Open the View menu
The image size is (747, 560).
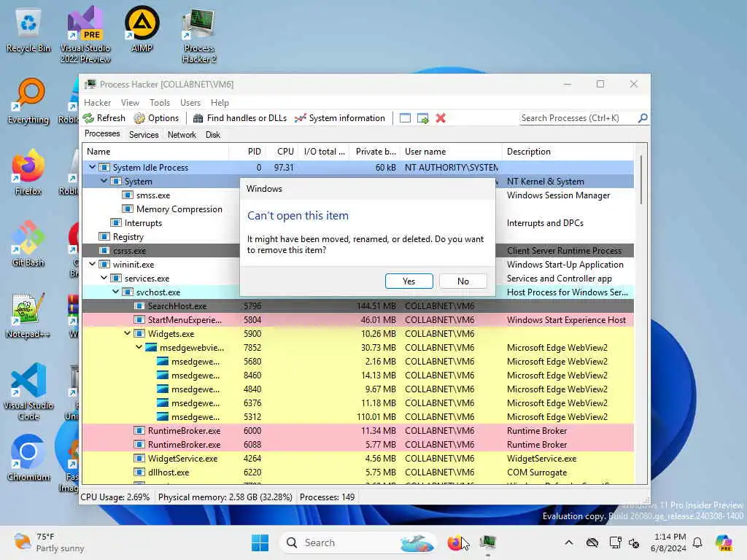tap(130, 102)
